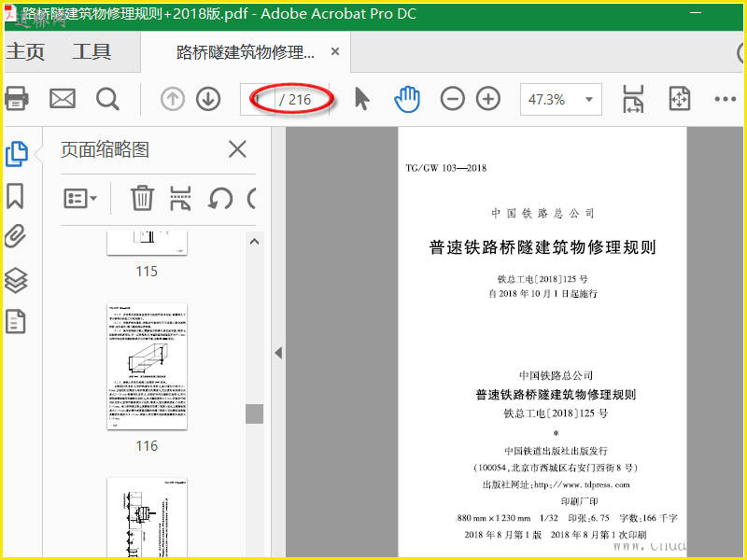
Task: Click the 116 page label
Action: 147,446
